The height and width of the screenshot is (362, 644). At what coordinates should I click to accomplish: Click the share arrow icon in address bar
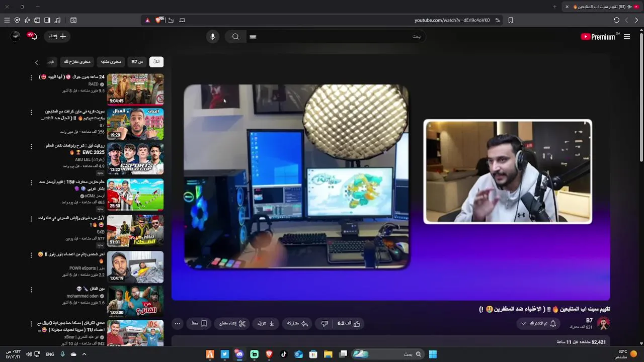click(171, 20)
